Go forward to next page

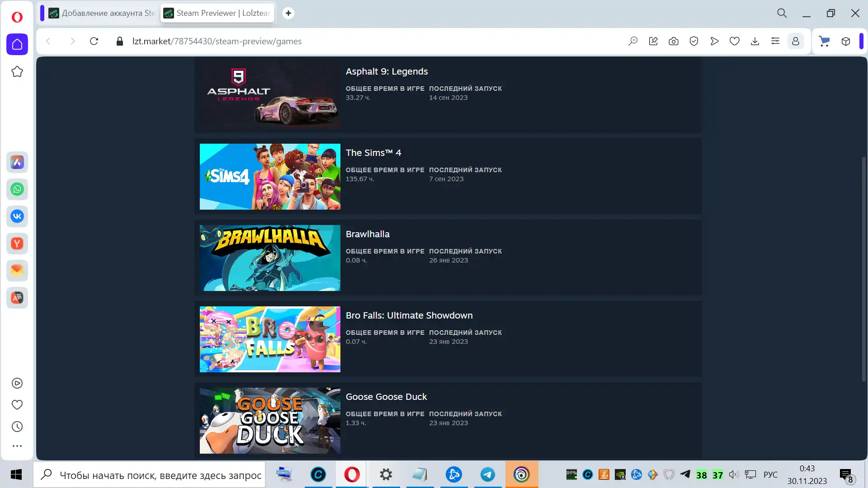(72, 41)
